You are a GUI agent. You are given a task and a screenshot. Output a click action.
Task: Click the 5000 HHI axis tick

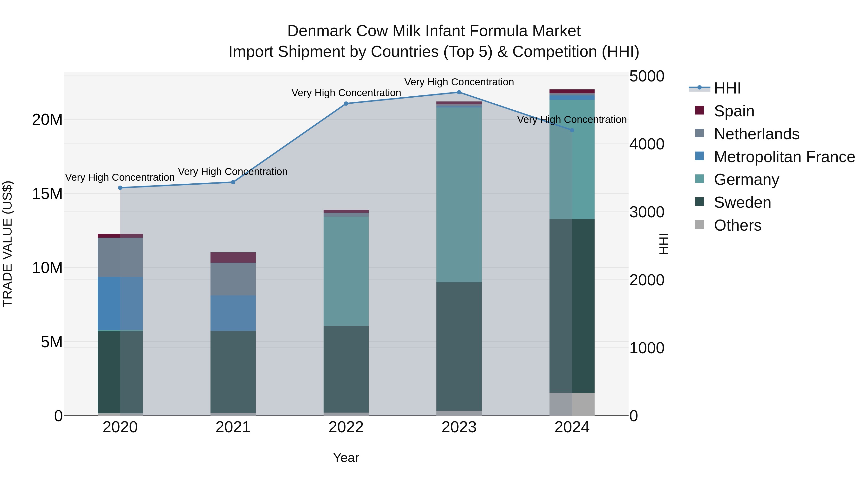click(647, 76)
